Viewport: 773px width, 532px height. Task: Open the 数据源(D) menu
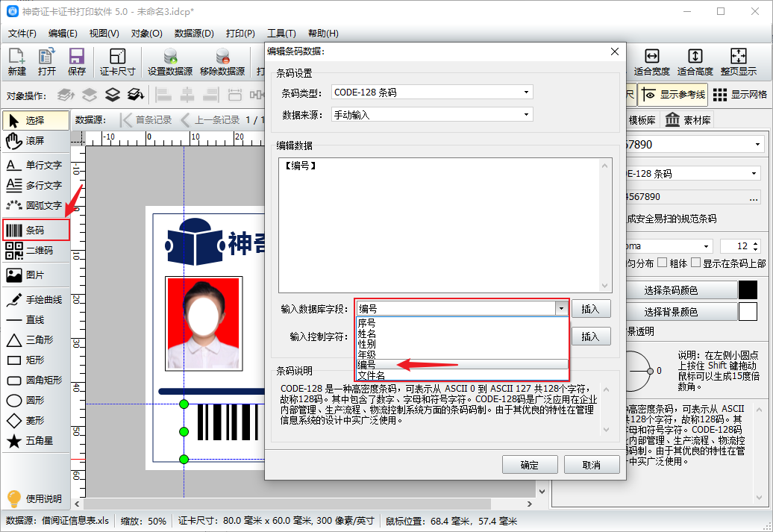point(194,34)
